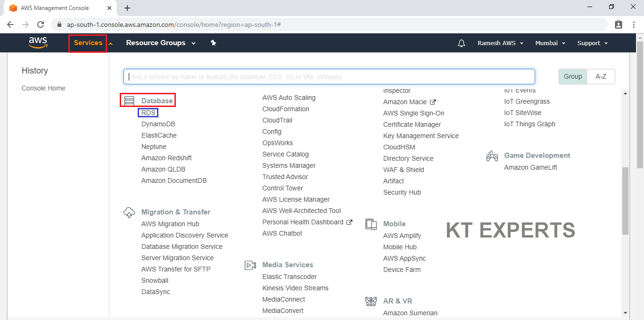
Task: Click the AWS logo home icon
Action: point(38,42)
